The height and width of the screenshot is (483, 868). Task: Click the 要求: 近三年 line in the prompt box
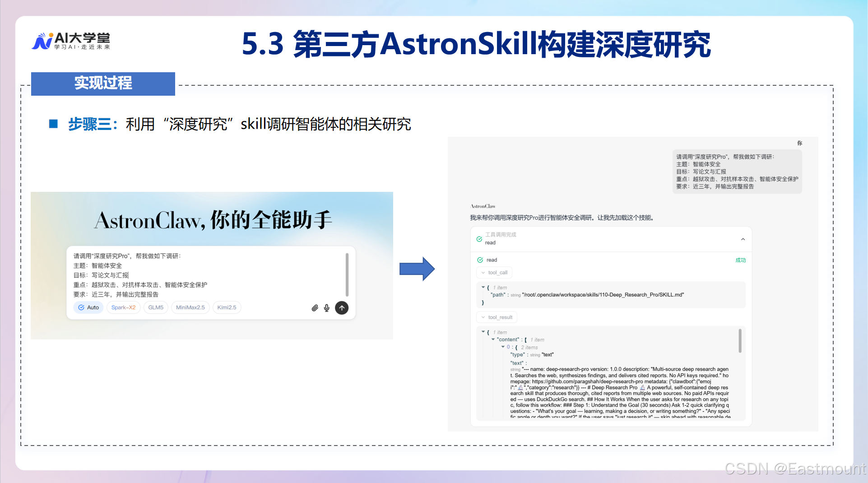pyautogui.click(x=116, y=294)
